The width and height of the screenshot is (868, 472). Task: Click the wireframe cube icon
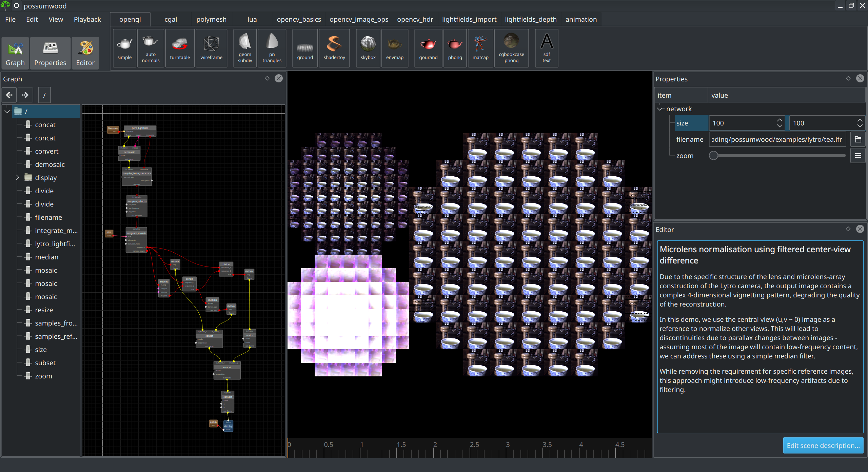(211, 48)
